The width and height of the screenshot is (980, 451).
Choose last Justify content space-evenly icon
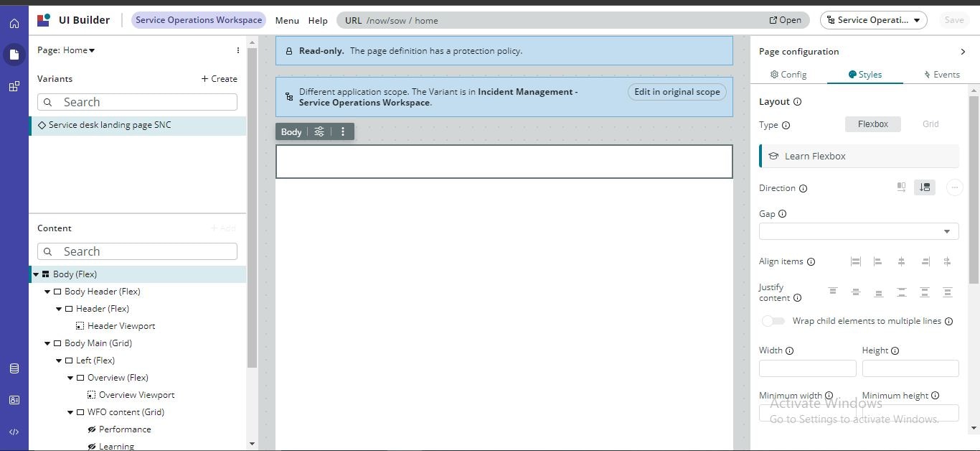(x=947, y=292)
